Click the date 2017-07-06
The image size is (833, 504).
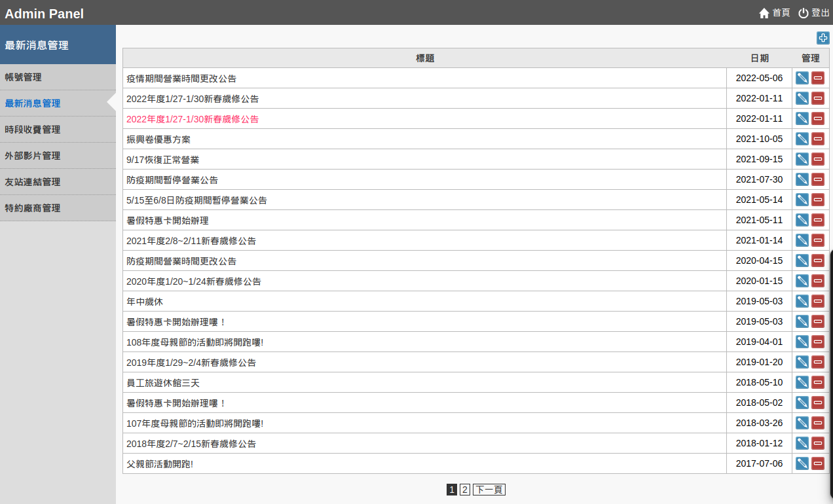pyautogui.click(x=760, y=464)
